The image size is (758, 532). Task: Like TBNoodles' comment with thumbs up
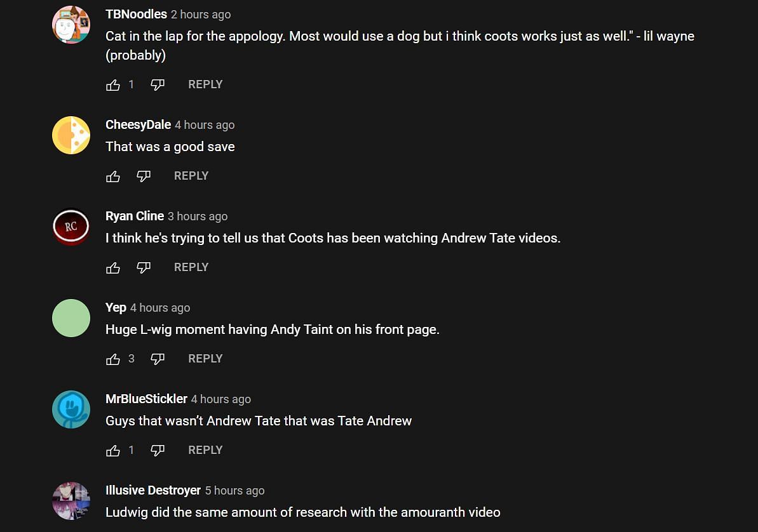tap(113, 84)
